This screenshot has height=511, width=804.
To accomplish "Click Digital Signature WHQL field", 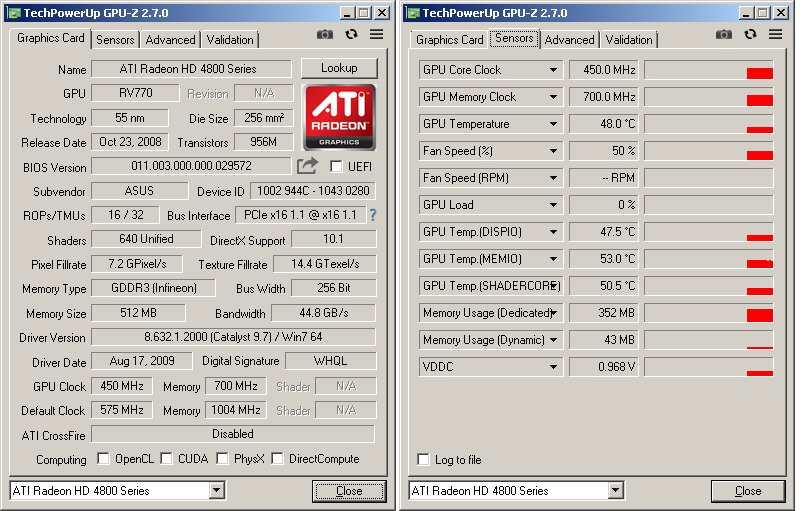I will pos(330,361).
